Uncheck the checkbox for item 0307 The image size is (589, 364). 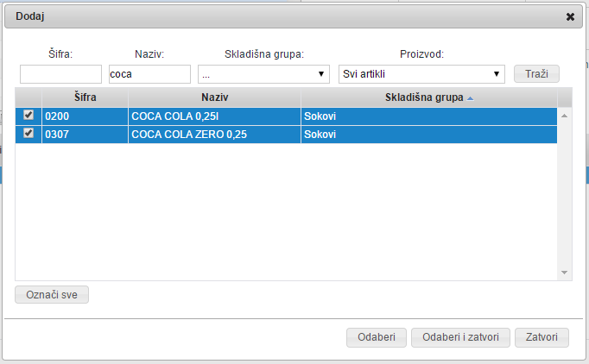point(28,134)
